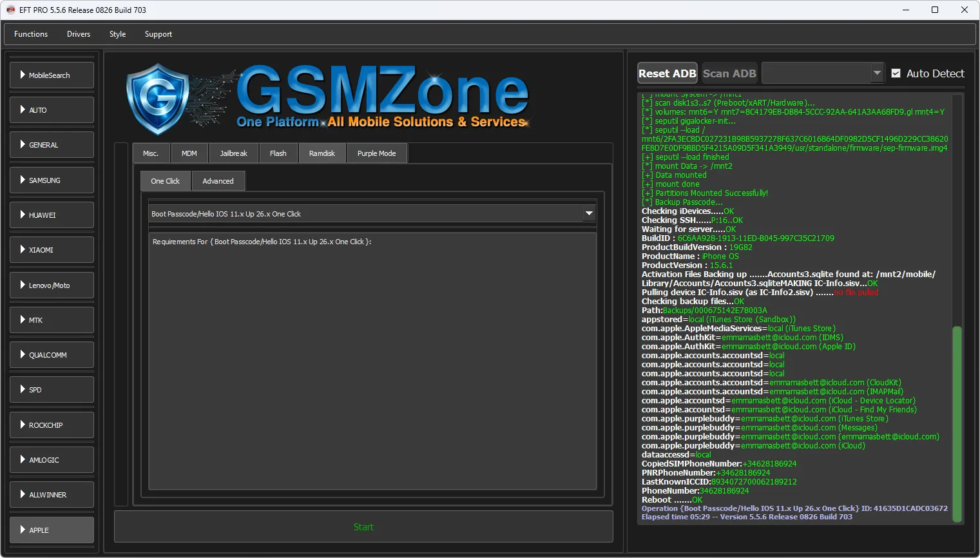
Task: Open the GENERAL sidebar category
Action: (52, 145)
